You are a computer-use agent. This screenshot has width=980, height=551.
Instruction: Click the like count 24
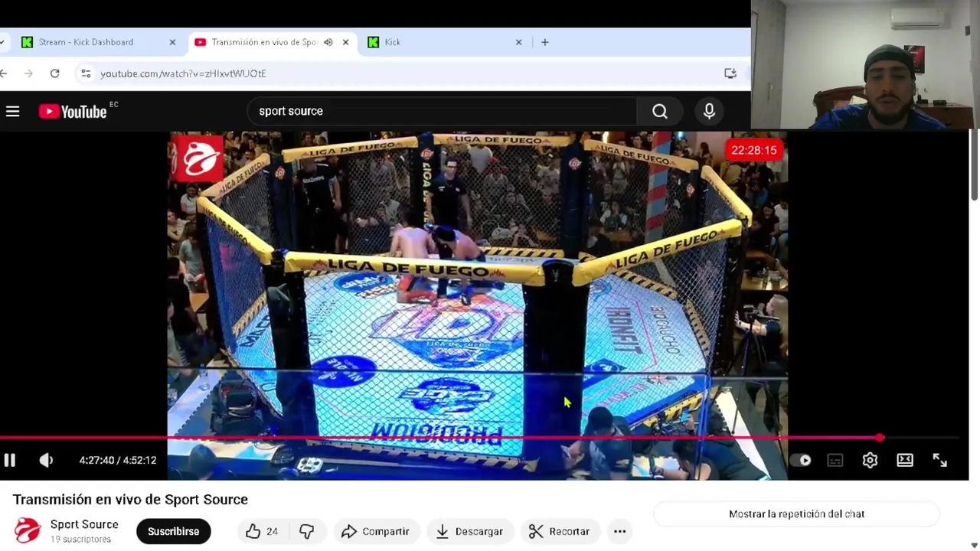coord(272,531)
